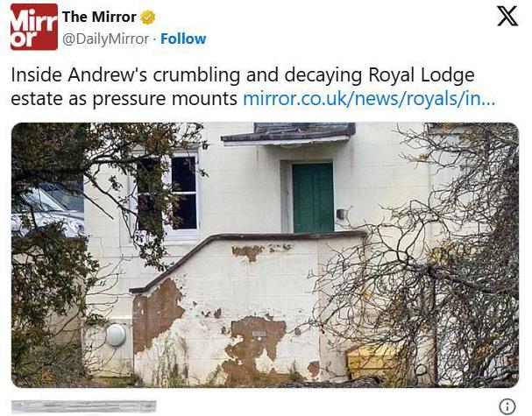Open the tweet info icon

(x=507, y=405)
